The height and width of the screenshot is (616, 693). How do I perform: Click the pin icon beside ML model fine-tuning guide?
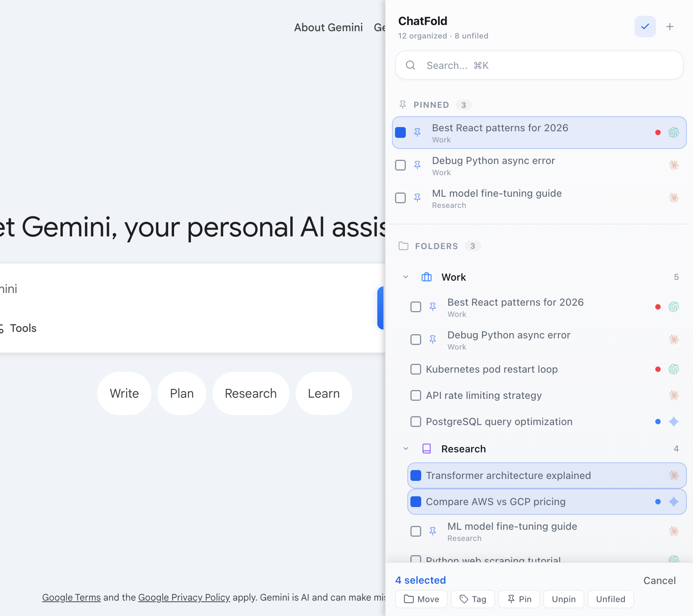coord(418,198)
